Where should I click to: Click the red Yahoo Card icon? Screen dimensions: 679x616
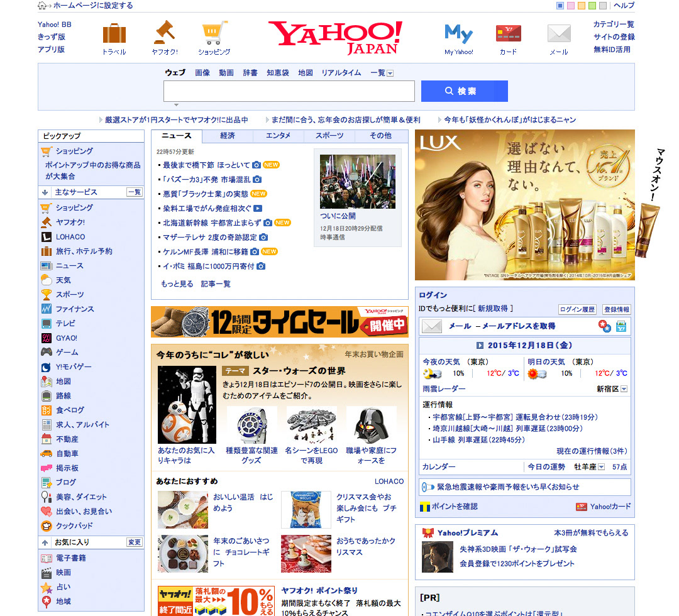coord(508,33)
